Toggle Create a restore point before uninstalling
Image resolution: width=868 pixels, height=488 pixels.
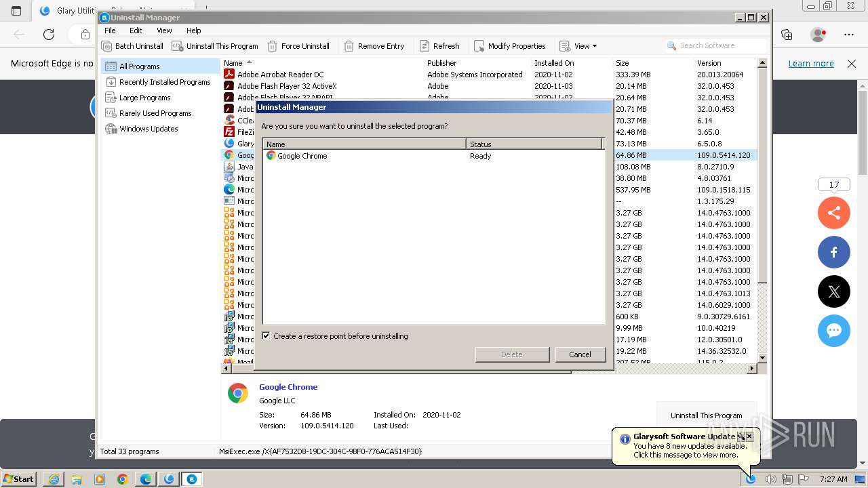(267, 335)
